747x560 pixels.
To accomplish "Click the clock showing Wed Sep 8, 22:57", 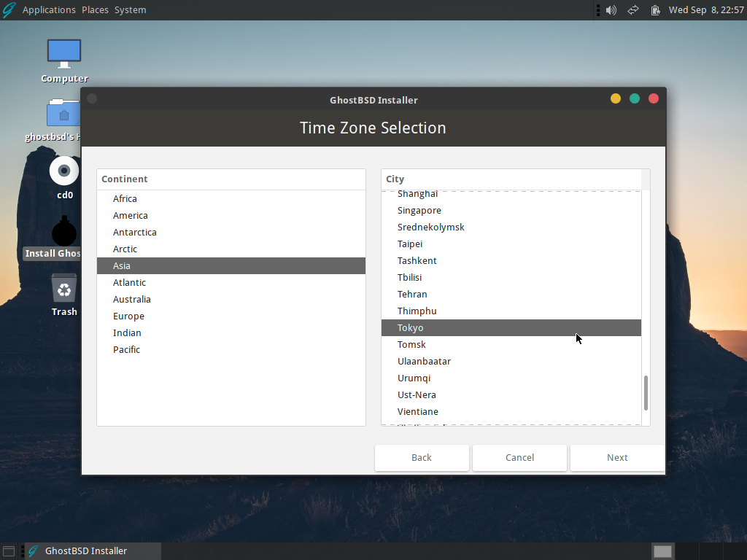I will coord(706,10).
